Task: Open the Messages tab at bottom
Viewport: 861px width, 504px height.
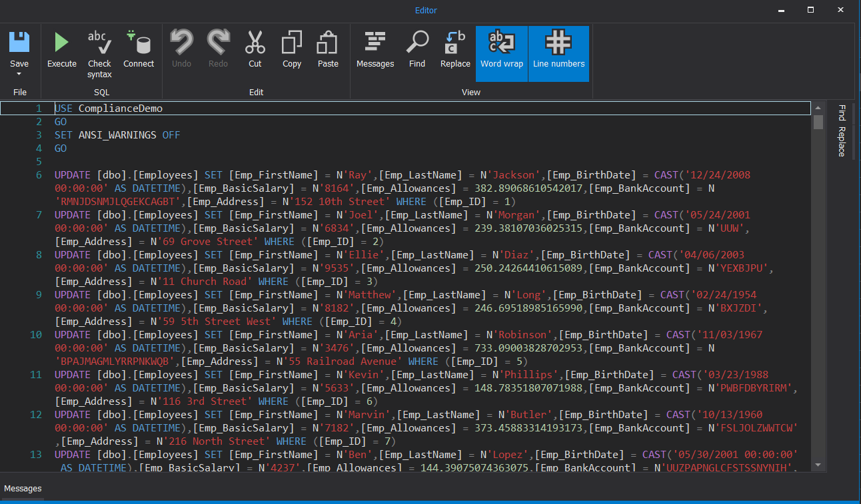Action: (x=23, y=489)
